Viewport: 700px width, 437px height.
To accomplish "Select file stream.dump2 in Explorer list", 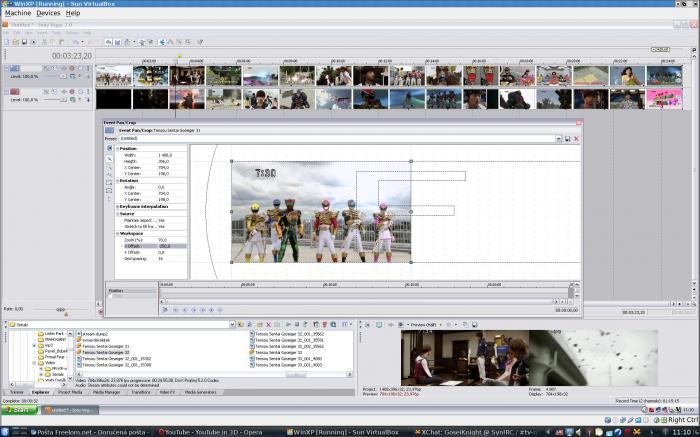I will (92, 334).
